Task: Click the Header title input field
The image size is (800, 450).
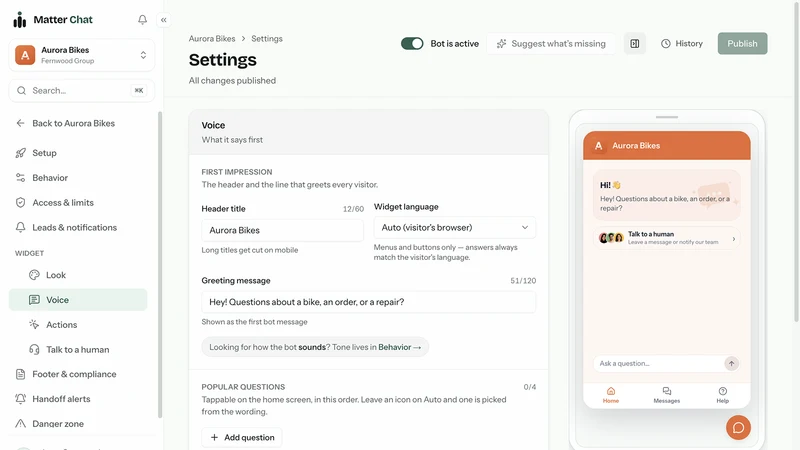Action: pos(282,230)
